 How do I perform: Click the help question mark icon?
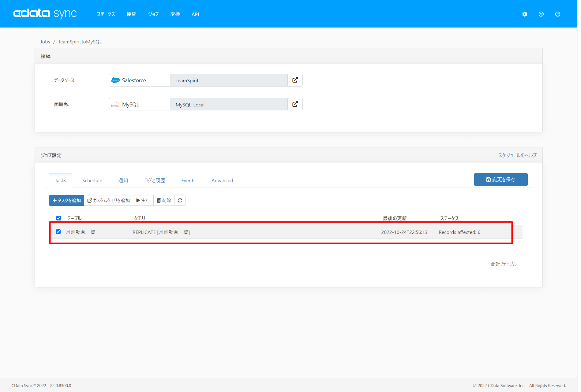(x=541, y=14)
